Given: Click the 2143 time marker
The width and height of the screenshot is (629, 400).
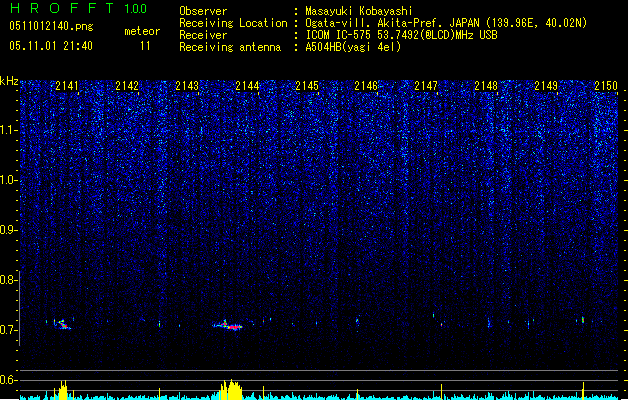Looking at the screenshot, I should (x=187, y=86).
